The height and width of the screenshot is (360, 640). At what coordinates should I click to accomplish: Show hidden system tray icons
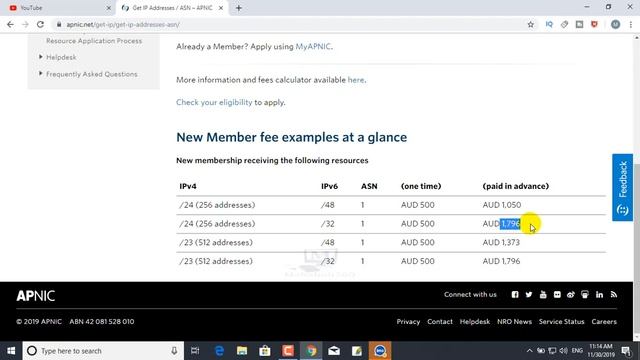(529, 351)
